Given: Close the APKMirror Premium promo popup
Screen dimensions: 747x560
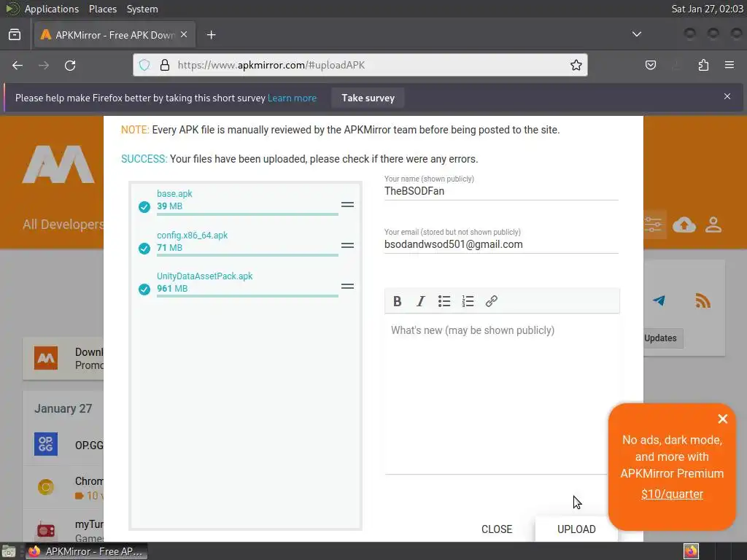Looking at the screenshot, I should click(723, 419).
